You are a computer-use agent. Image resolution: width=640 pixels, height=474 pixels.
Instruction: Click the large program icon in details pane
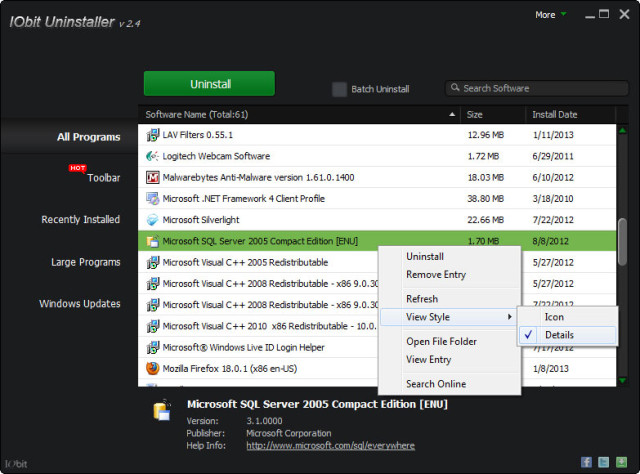click(162, 410)
